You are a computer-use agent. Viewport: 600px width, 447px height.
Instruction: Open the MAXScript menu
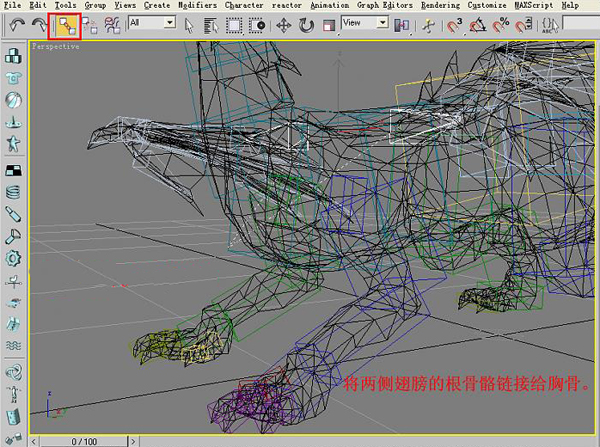[533, 5]
